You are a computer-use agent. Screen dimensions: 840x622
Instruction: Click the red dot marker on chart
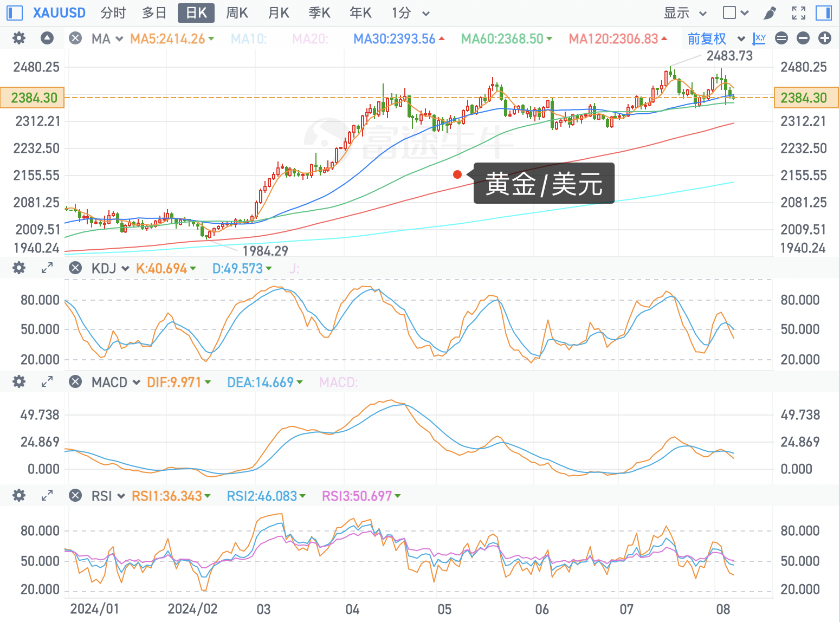pos(457,174)
